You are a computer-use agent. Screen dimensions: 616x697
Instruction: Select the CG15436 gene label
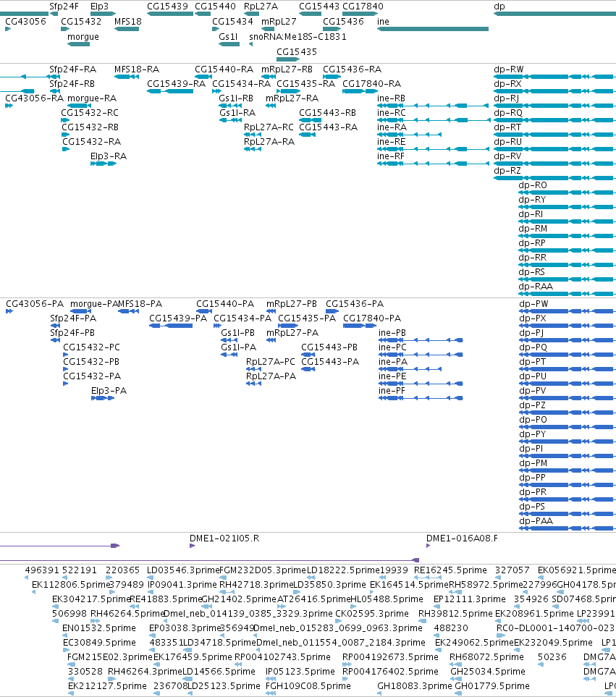343,21
